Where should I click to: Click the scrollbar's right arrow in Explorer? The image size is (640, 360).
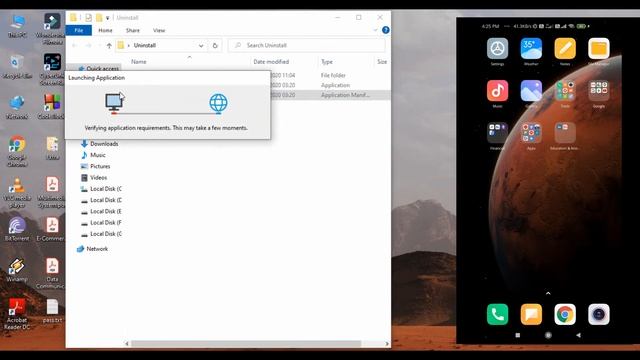387,344
